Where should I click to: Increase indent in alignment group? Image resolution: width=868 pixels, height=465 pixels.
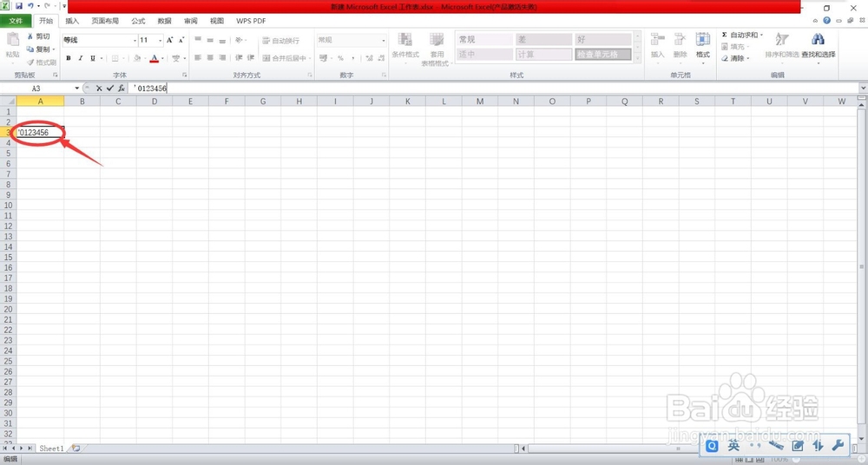click(251, 57)
